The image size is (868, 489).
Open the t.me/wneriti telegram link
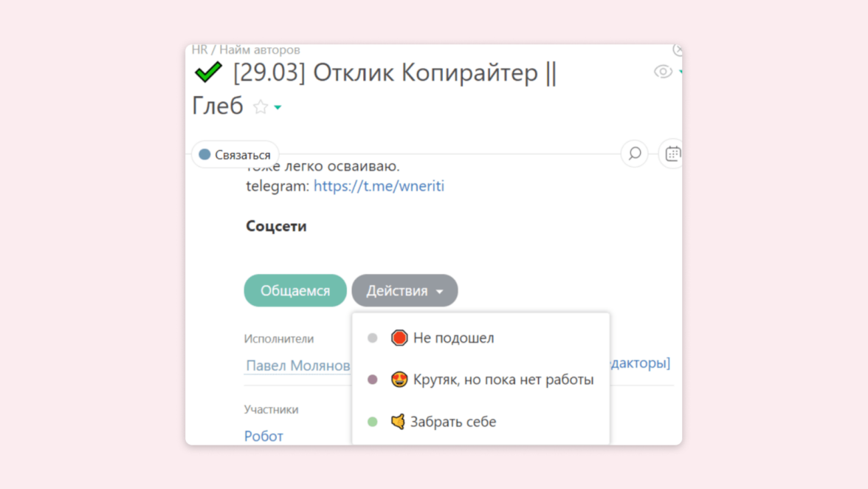(379, 186)
